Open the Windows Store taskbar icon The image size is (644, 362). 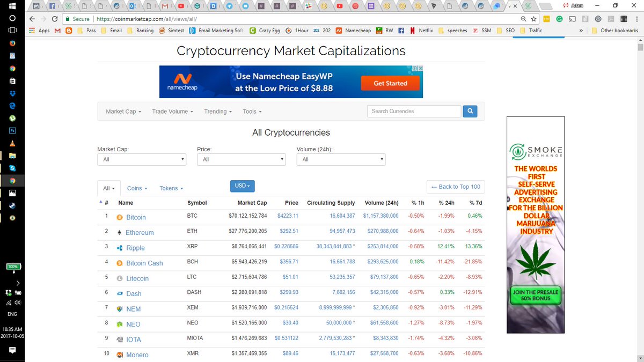(x=12, y=81)
